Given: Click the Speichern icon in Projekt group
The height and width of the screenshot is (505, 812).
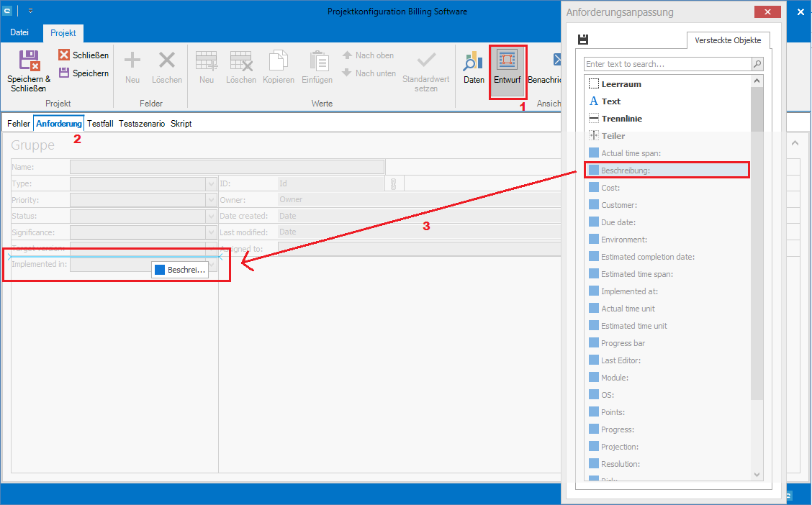Looking at the screenshot, I should [x=64, y=73].
